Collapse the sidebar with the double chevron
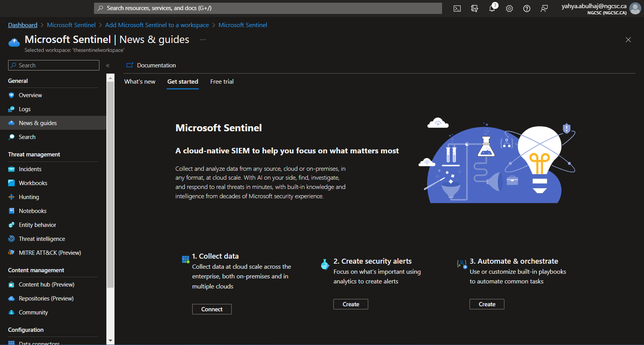This screenshot has height=345, width=644. 108,66
